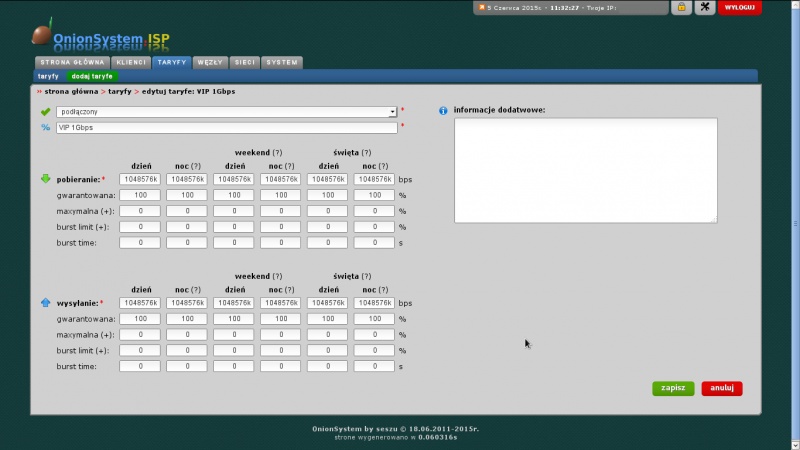Click the OnionSystem by seszu footer text

[395, 429]
